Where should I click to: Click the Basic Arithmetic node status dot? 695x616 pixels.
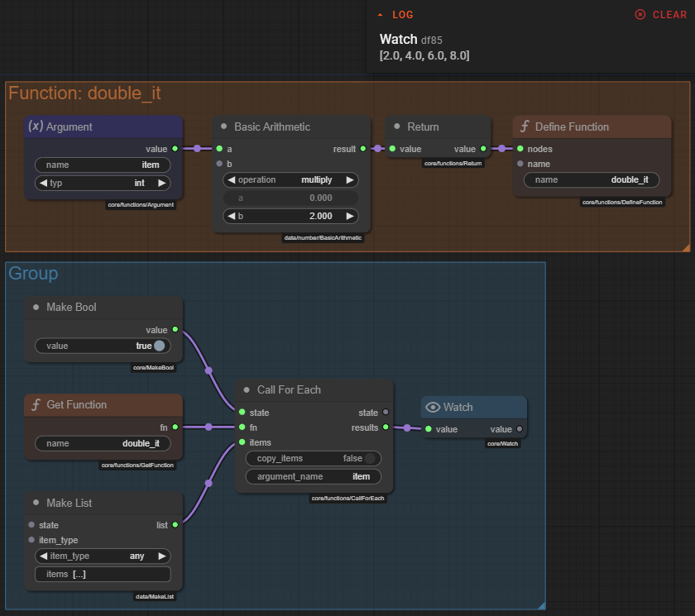(x=224, y=127)
